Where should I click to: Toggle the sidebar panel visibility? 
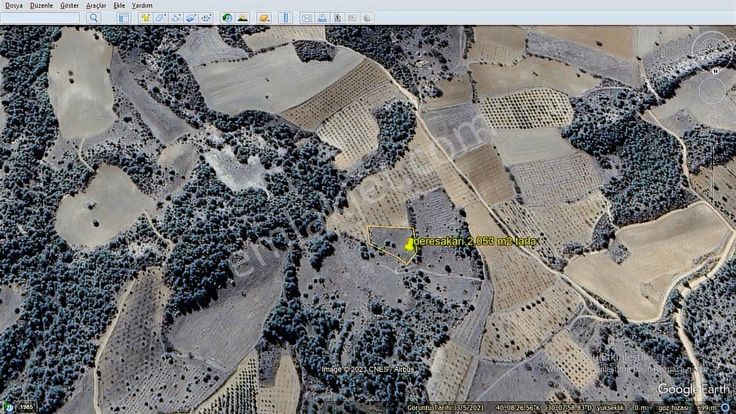pos(125,18)
